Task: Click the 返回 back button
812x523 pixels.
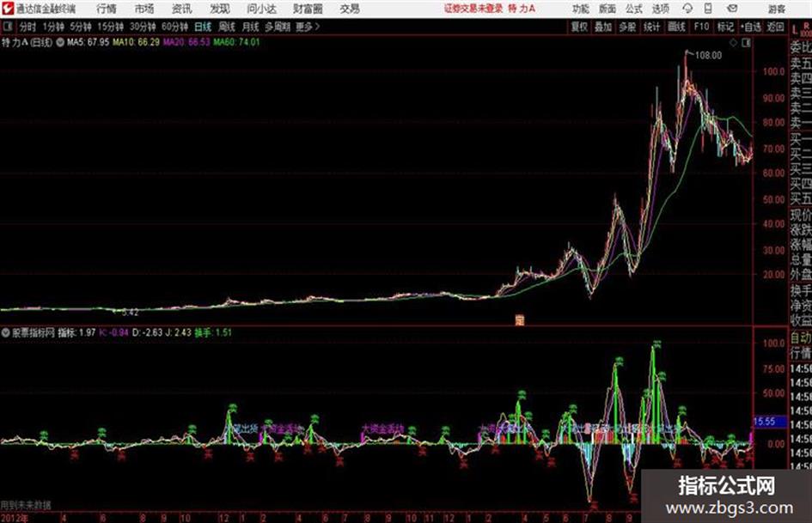Action: 775,27
